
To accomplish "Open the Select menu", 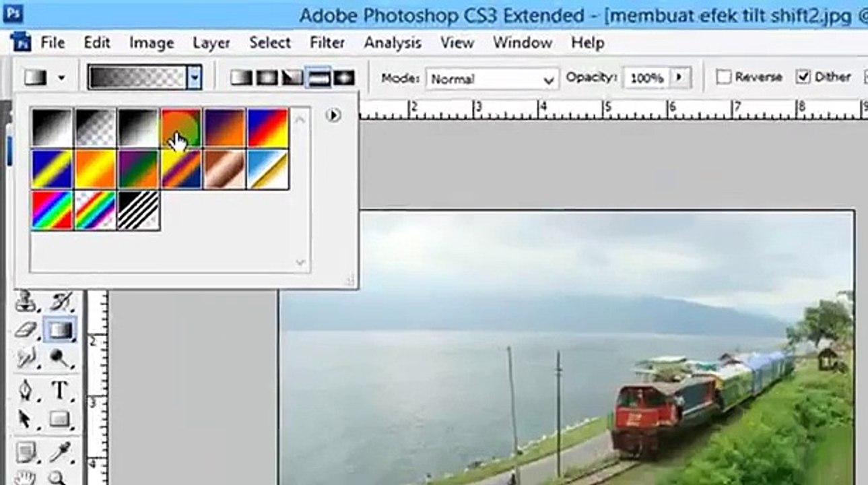I will click(x=270, y=43).
